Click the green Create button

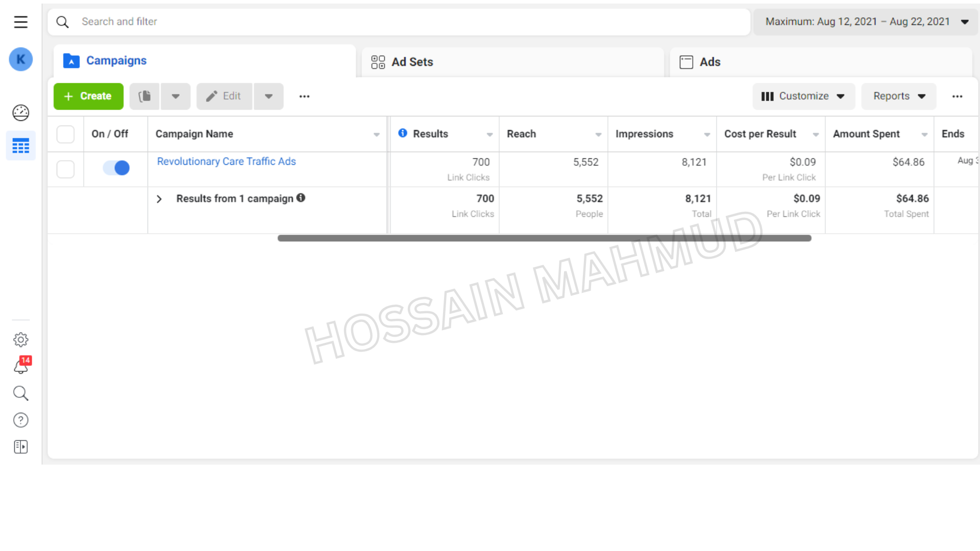coord(88,96)
